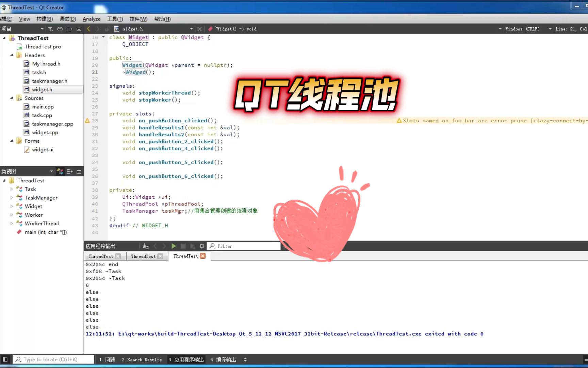Clear the application output with the broom icon
The image size is (588, 368).
[146, 246]
